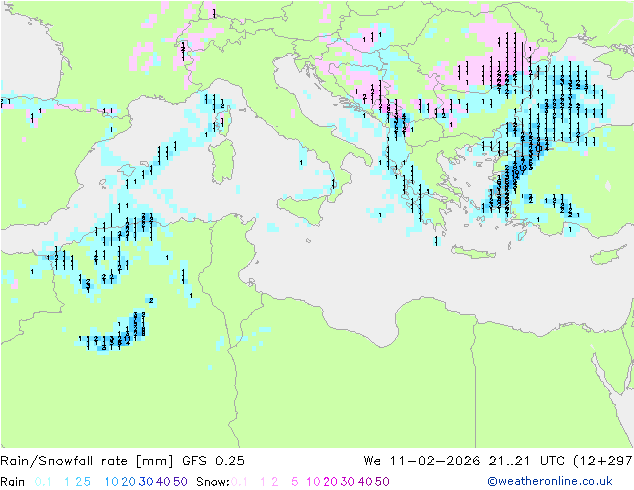Select the snow legend value 30
The width and height of the screenshot is (634, 490).
coord(348,482)
